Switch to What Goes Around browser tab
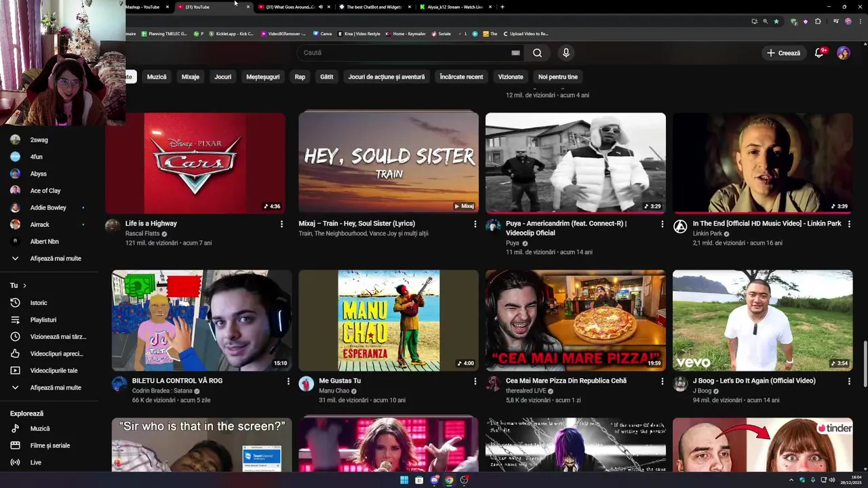The height and width of the screenshot is (488, 868). (x=290, y=7)
